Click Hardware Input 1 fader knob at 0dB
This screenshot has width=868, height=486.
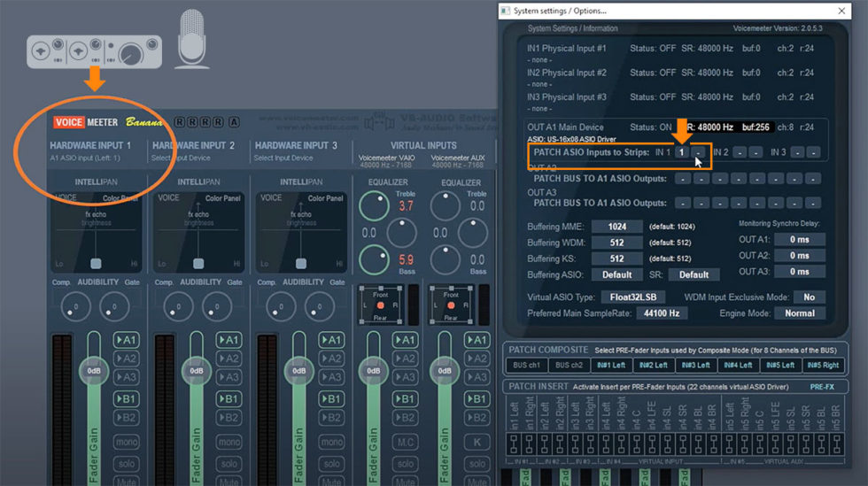[94, 371]
